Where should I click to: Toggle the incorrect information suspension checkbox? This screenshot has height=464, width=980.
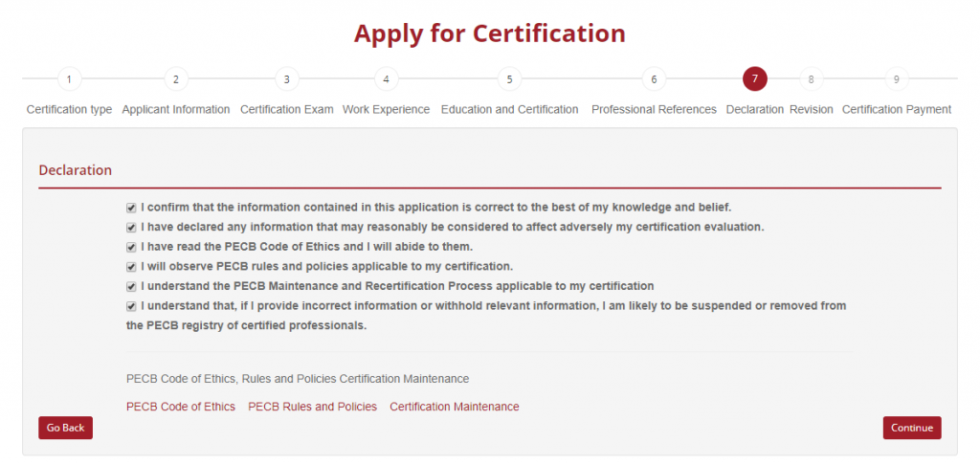[131, 307]
